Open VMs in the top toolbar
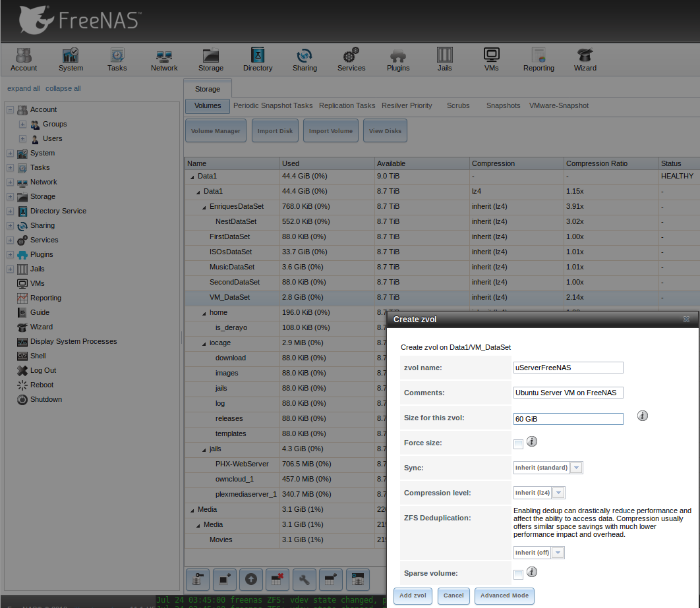 [491, 60]
